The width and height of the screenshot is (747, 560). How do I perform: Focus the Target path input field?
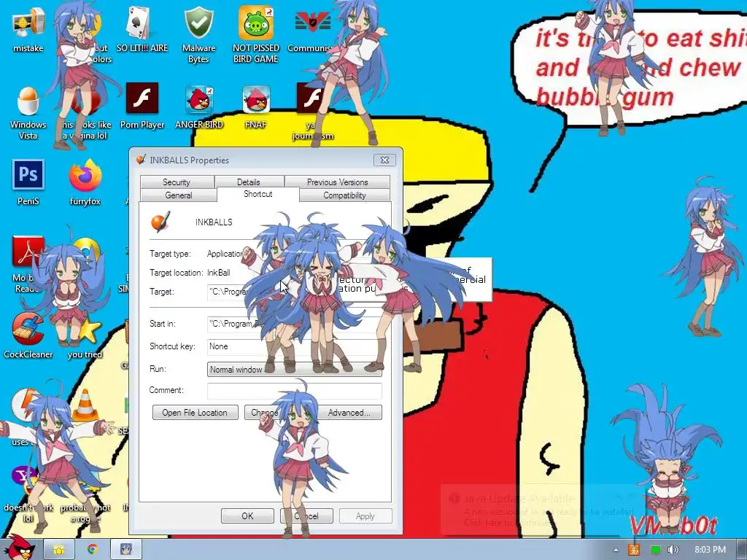[x=295, y=292]
